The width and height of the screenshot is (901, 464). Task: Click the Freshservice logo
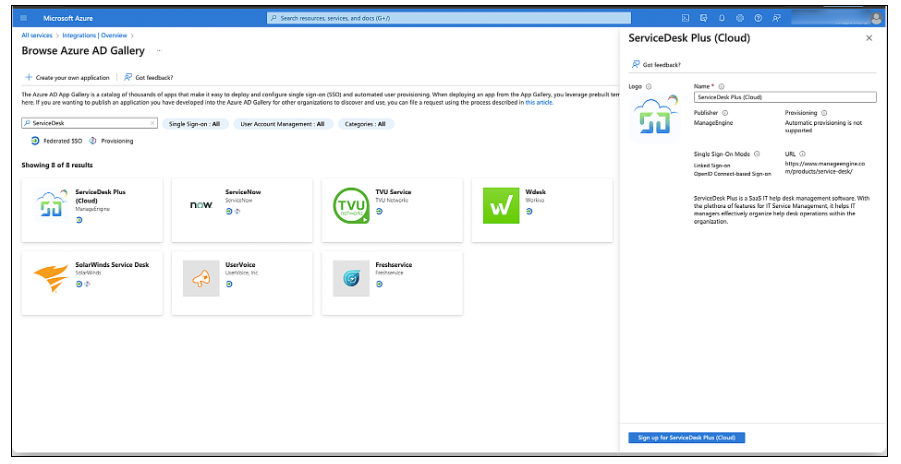[x=351, y=278]
